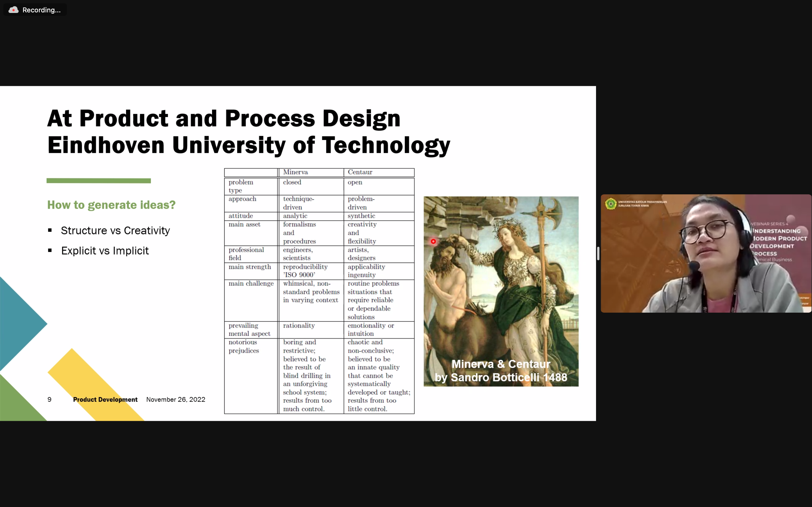Click the "Recording..." status label

pyautogui.click(x=41, y=10)
